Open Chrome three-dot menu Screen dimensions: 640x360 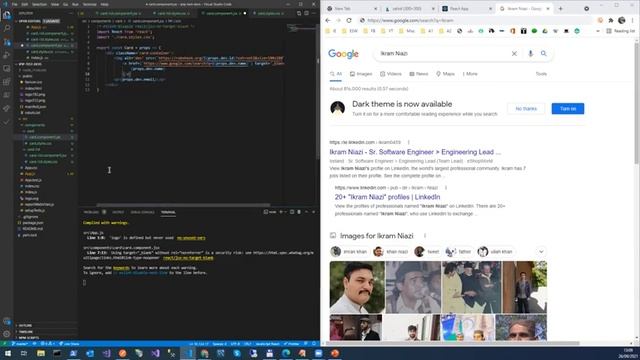pyautogui.click(x=633, y=20)
